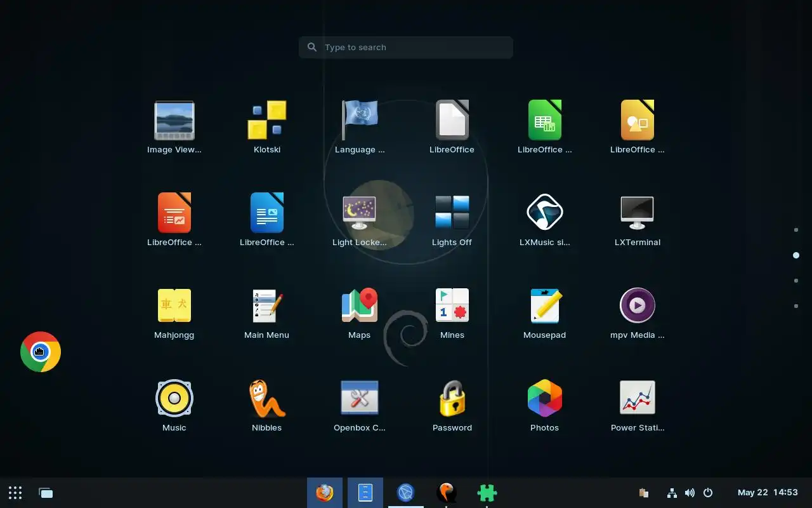Launch the yellow LibreOffice drawing app

click(x=638, y=121)
